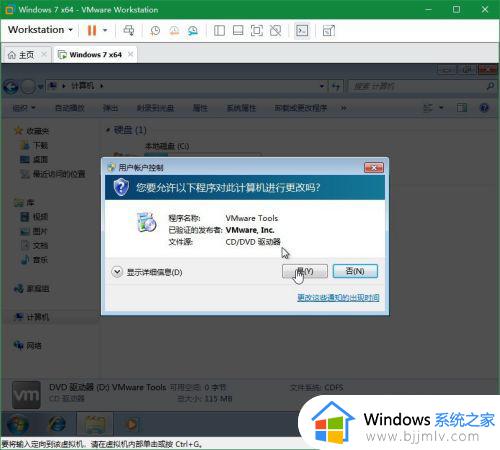Expand 显示详细信息(D) details
This screenshot has width=500, height=450.
click(x=147, y=272)
